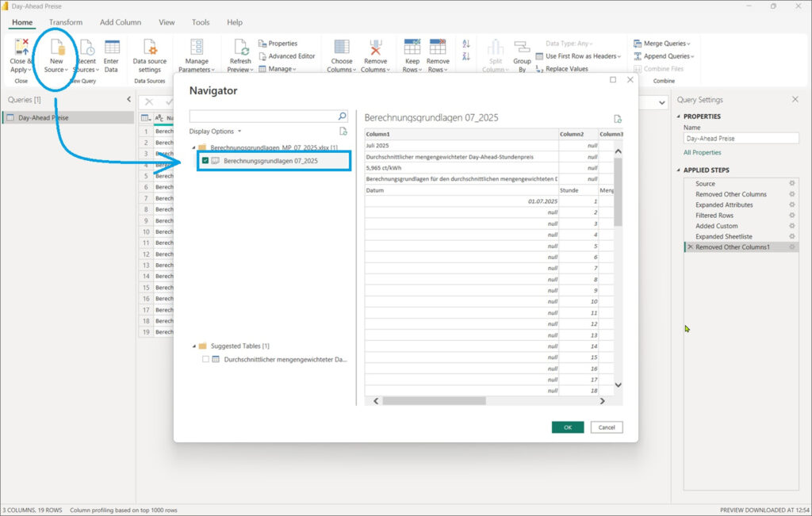This screenshot has height=516, width=812.
Task: Click the sort descending icon
Action: tap(466, 56)
